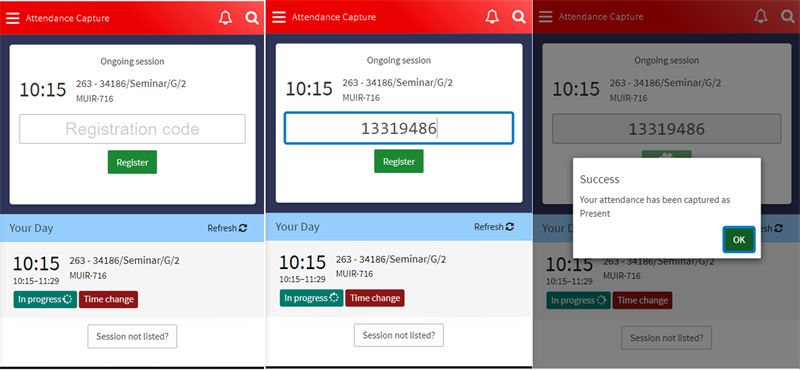Click Register button below empty code field
800x370 pixels.
click(x=132, y=162)
